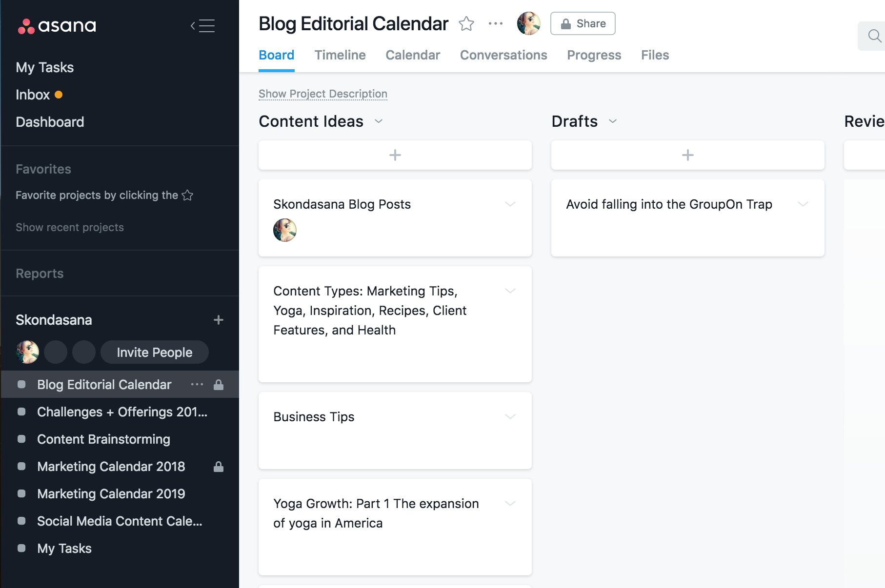Click lock icon beside Marketing Calendar 2018
Screen dimensions: 885x588
pos(219,467)
